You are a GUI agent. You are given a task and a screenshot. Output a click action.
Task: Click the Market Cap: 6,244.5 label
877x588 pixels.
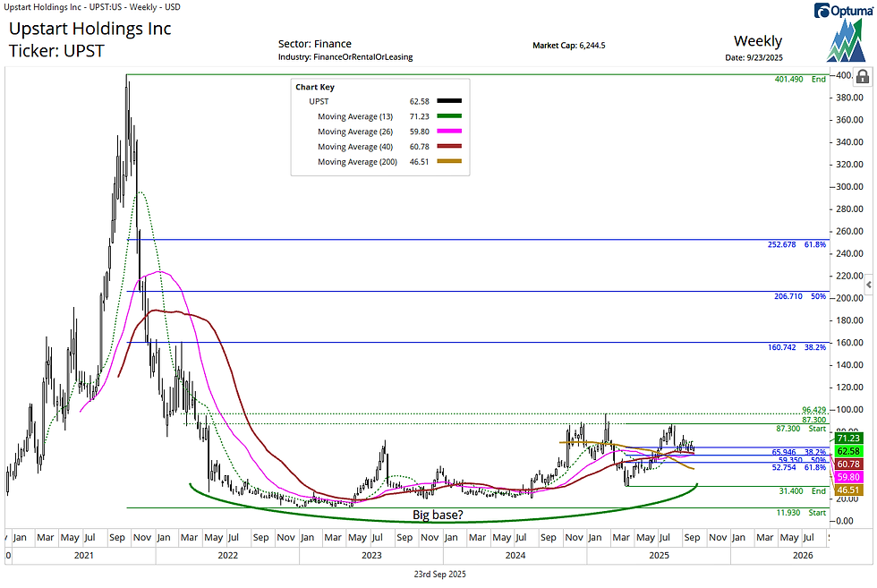pos(569,46)
